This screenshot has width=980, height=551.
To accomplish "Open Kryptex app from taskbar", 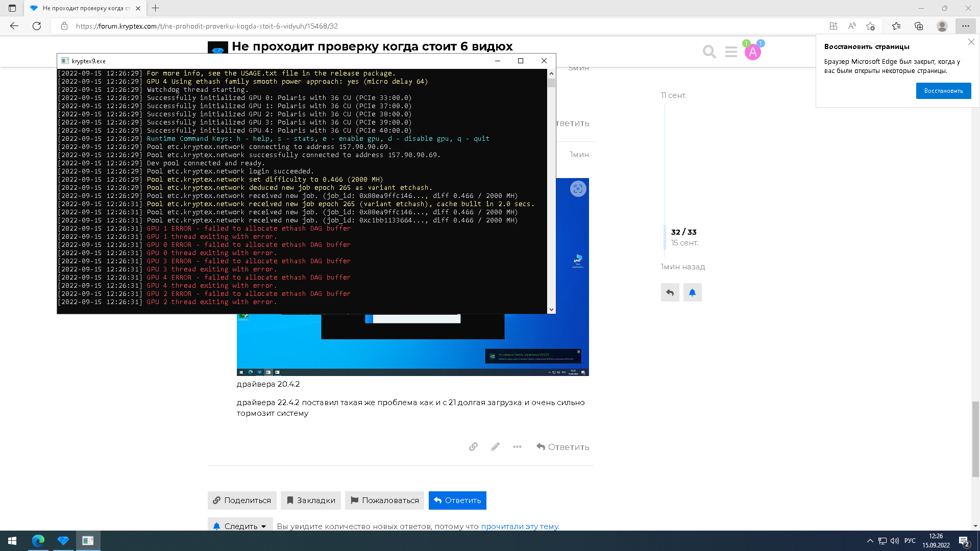I will pyautogui.click(x=63, y=541).
